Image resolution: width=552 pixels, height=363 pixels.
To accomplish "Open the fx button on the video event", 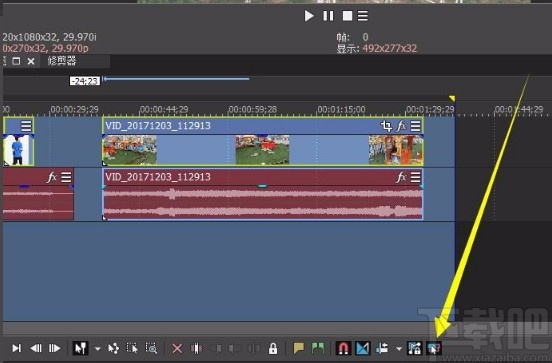I will point(401,126).
